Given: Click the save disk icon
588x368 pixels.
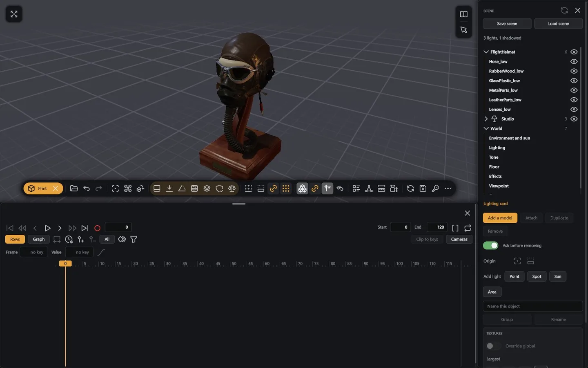Looking at the screenshot, I should (423, 188).
